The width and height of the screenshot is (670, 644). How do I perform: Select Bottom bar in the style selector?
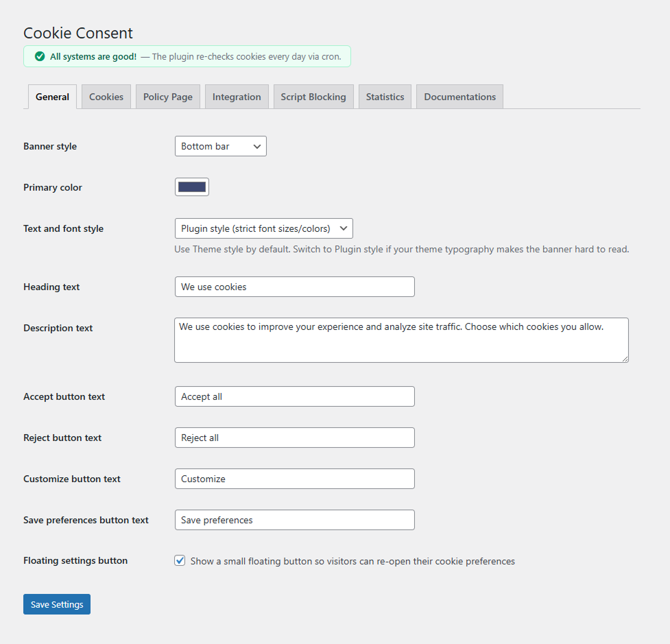[x=220, y=145]
